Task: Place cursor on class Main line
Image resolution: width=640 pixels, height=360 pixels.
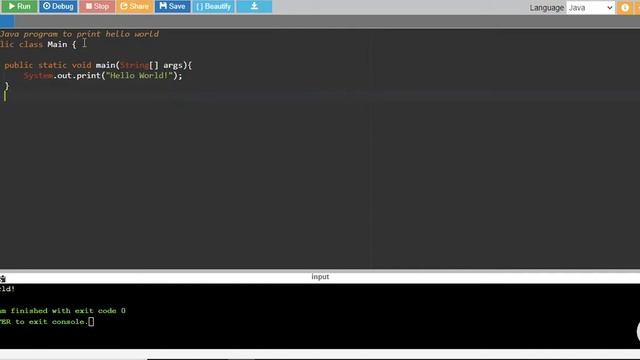Action: (x=38, y=44)
